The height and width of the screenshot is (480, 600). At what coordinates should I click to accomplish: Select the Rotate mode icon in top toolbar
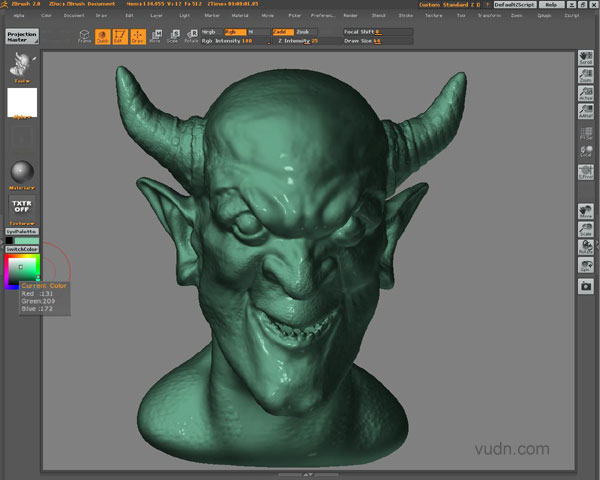coord(191,37)
